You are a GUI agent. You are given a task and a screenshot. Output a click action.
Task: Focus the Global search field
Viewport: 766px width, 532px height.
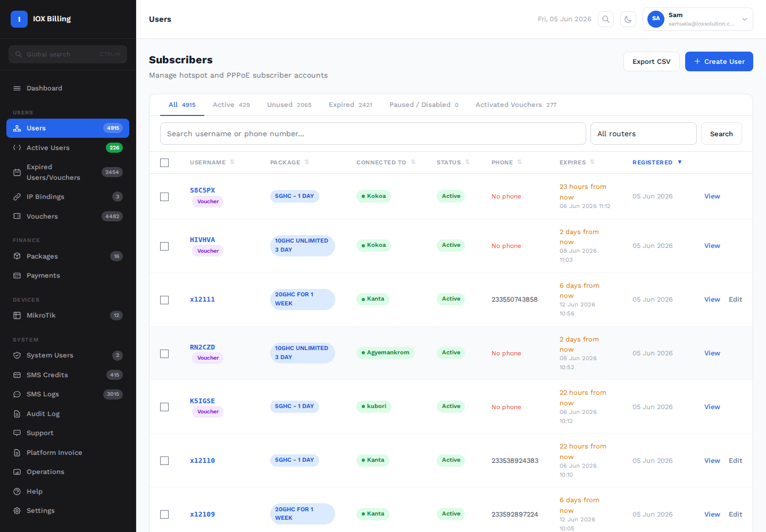click(x=68, y=54)
